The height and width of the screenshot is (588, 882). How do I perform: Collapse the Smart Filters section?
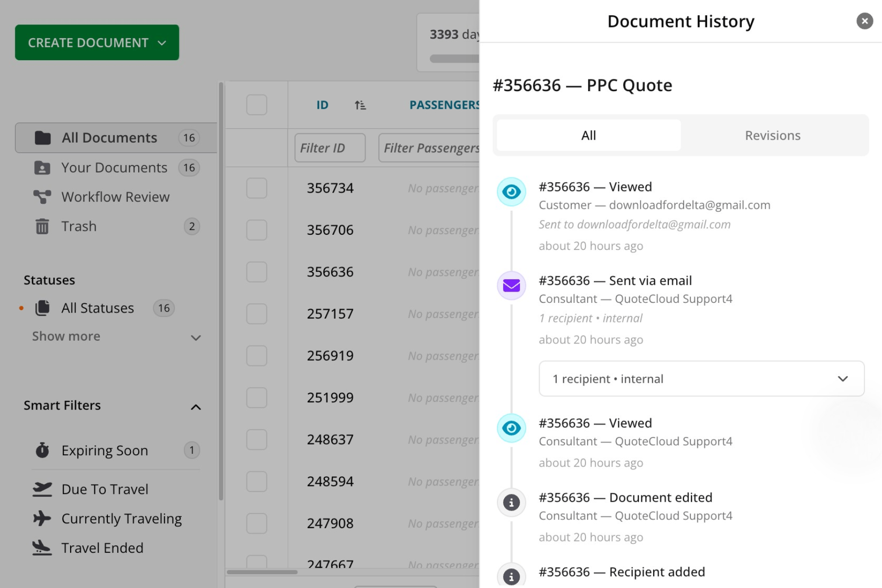click(196, 407)
